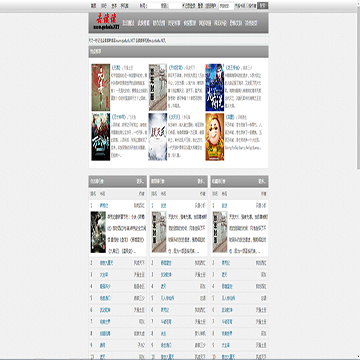Open the teal warrior book cover thumbnail

click(x=101, y=137)
